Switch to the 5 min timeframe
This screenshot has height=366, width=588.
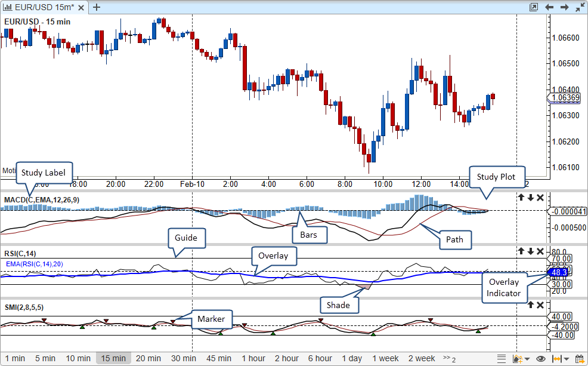(x=45, y=358)
